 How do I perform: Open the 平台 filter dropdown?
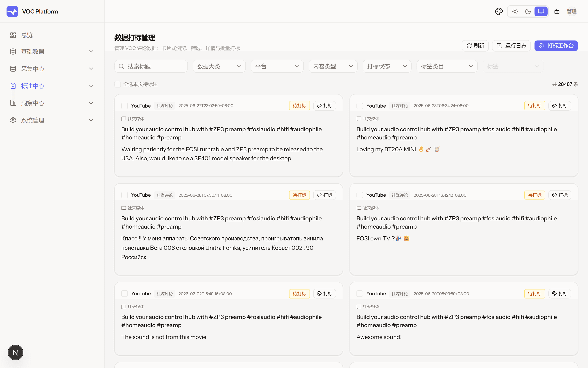[277, 66]
